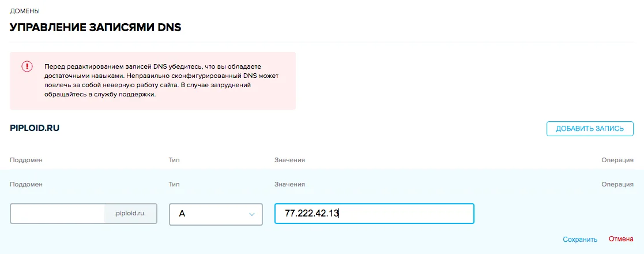Screen dimensions: 644x254
Task: Click the red warning exclamation icon
Action: pos(27,66)
